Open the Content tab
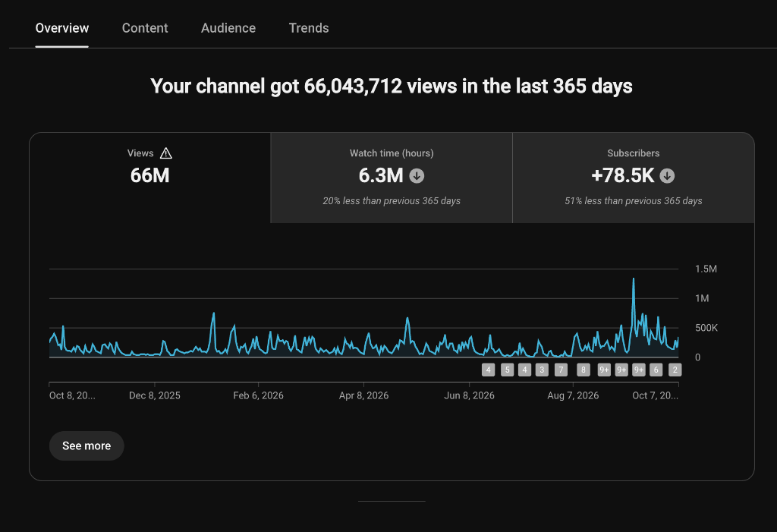The image size is (777, 532). (145, 28)
